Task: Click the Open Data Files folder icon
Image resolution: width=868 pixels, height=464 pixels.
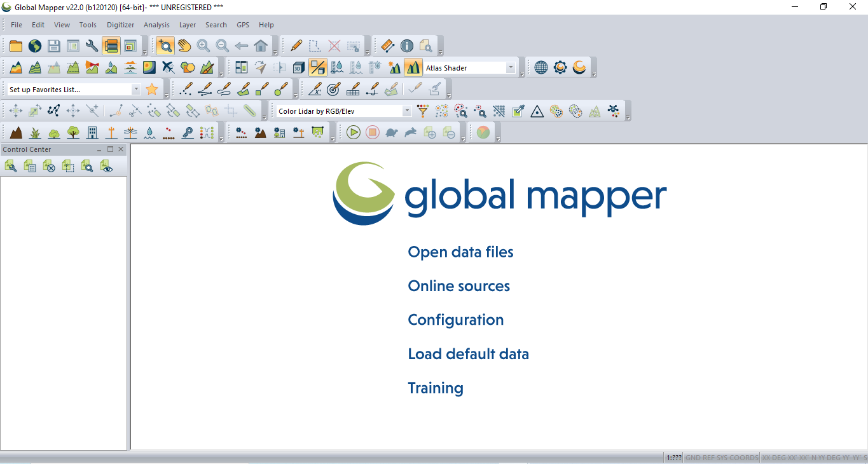Action: click(x=16, y=46)
